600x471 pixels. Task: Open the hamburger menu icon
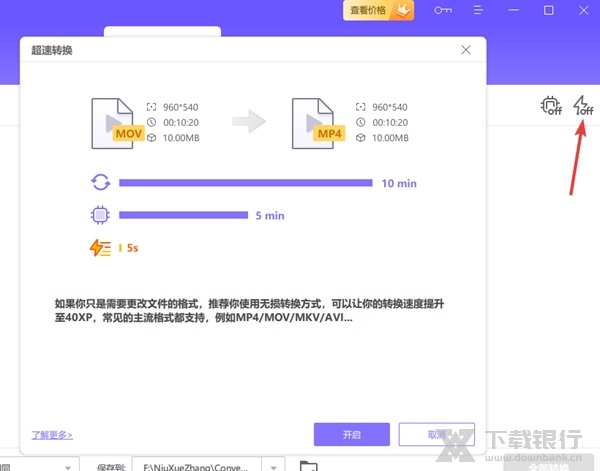coord(478,10)
